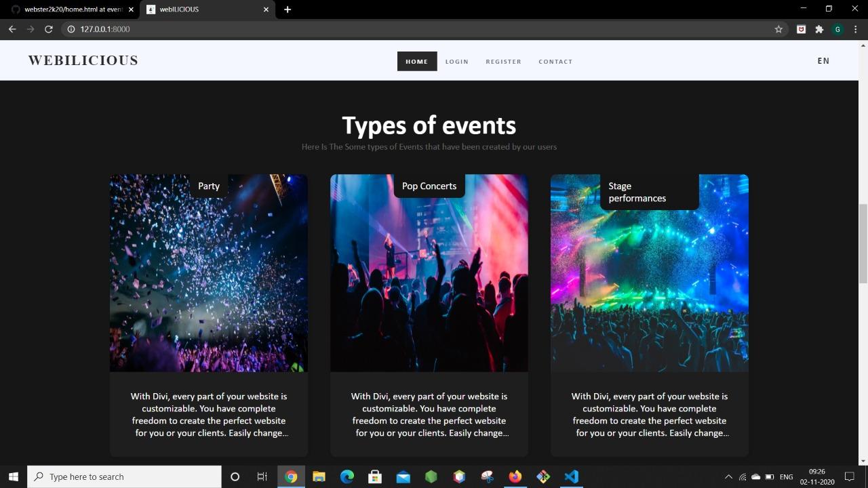Open OneDrive cloud tray icon
This screenshot has height=488, width=868.
tap(756, 477)
